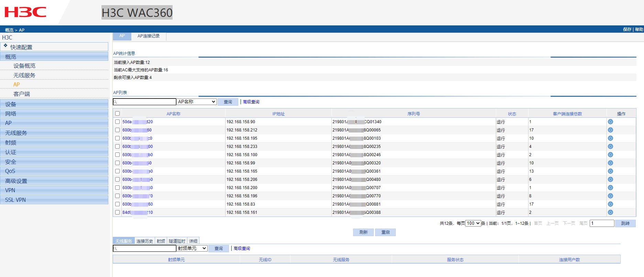The height and width of the screenshot is (277, 644).
Task: Open 帮助 in the top bar
Action: tap(639, 30)
